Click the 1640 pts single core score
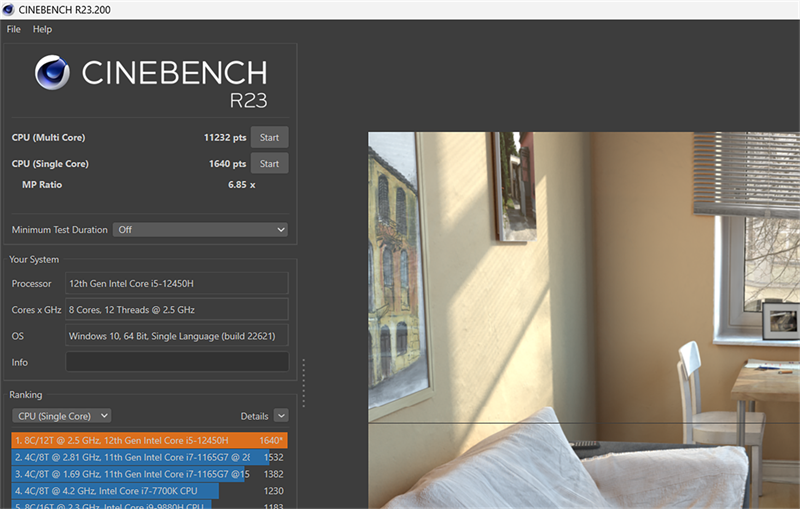The height and width of the screenshot is (509, 800). click(x=228, y=163)
